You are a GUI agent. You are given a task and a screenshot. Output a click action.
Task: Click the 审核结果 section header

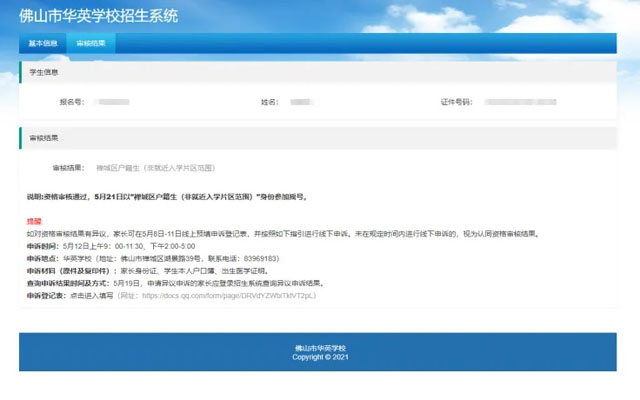tap(44, 137)
